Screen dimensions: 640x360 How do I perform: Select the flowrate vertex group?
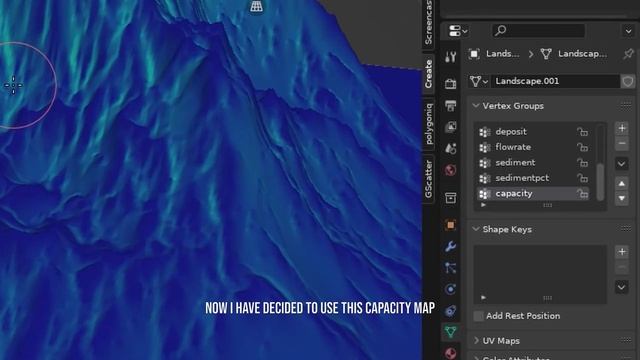tap(533, 147)
